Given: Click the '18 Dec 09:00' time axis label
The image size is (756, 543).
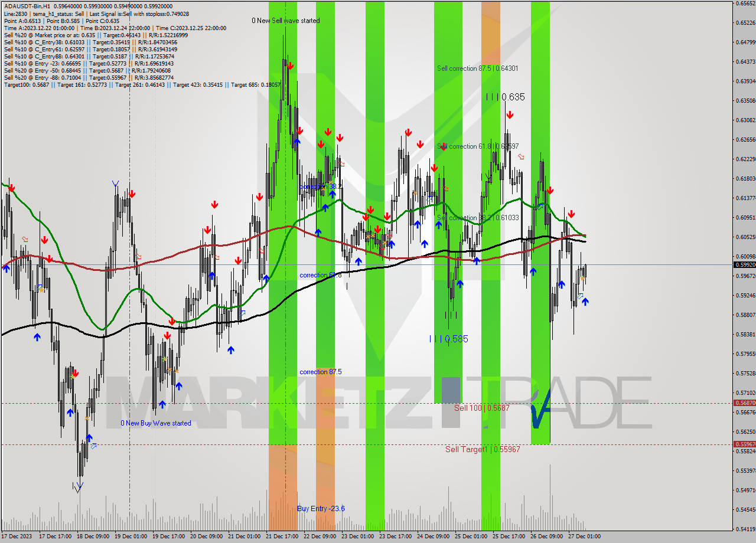Looking at the screenshot, I should click(94, 537).
